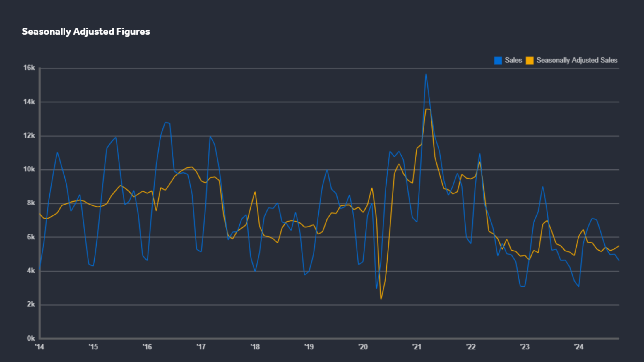Image resolution: width=644 pixels, height=362 pixels.
Task: Click the '21 x-axis year label
Action: 417,347
